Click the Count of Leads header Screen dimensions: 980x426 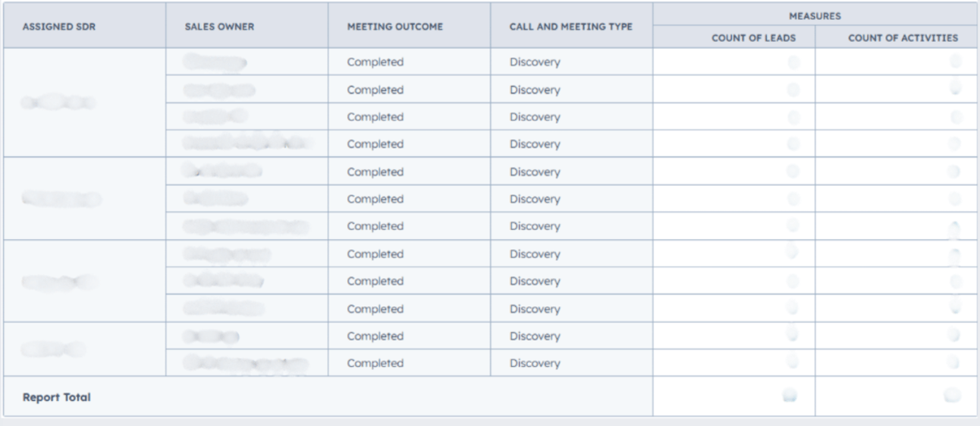pos(753,38)
